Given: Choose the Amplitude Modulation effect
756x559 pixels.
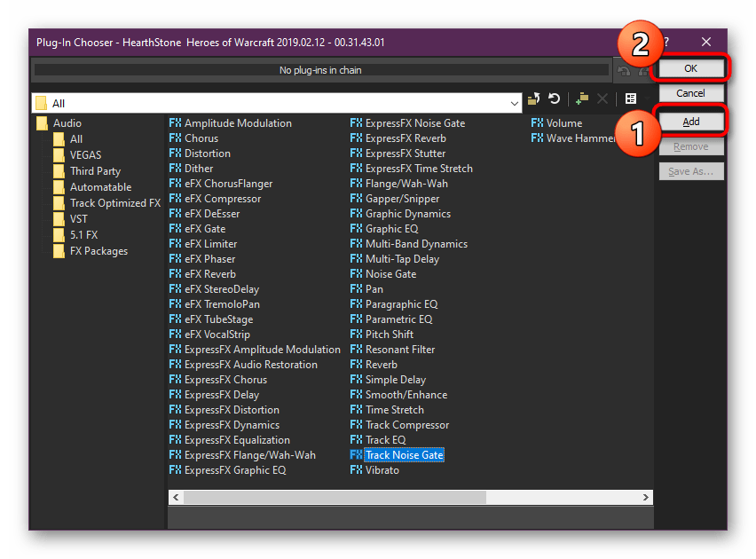Looking at the screenshot, I should click(237, 123).
